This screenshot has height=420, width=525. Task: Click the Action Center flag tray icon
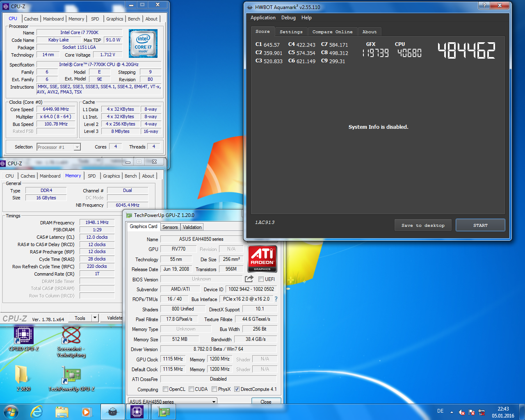pos(472,412)
